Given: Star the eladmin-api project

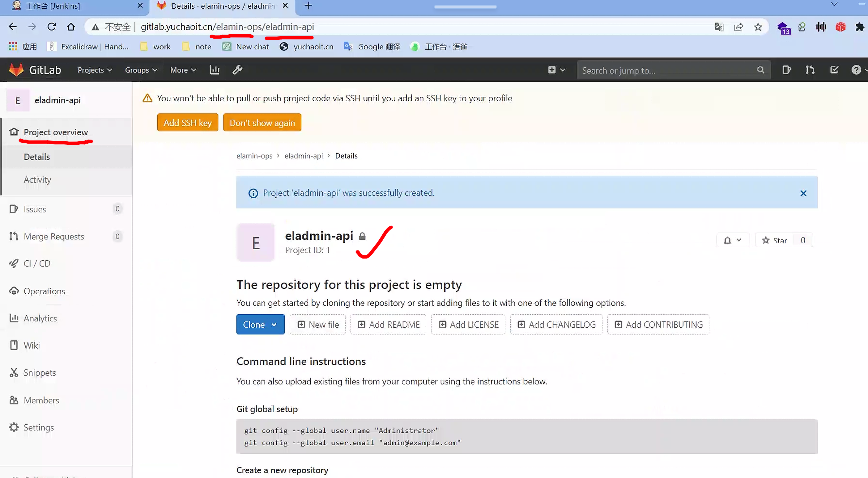Looking at the screenshot, I should [774, 240].
